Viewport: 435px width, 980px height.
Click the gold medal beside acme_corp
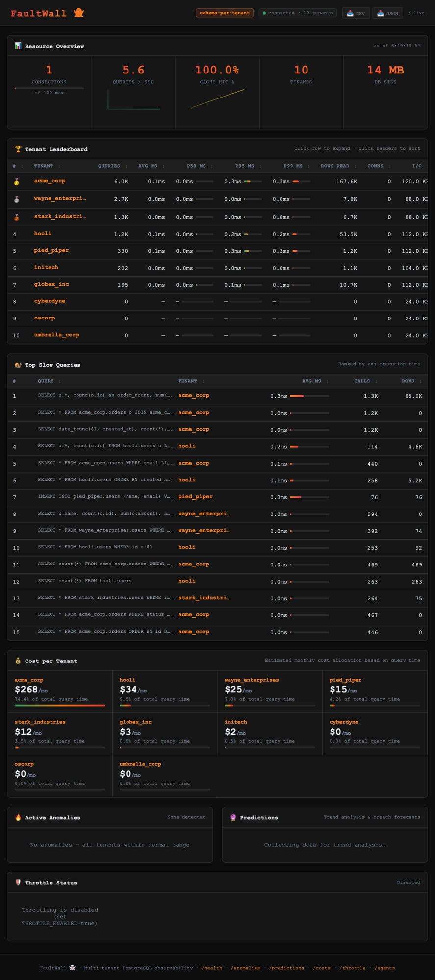(16, 182)
